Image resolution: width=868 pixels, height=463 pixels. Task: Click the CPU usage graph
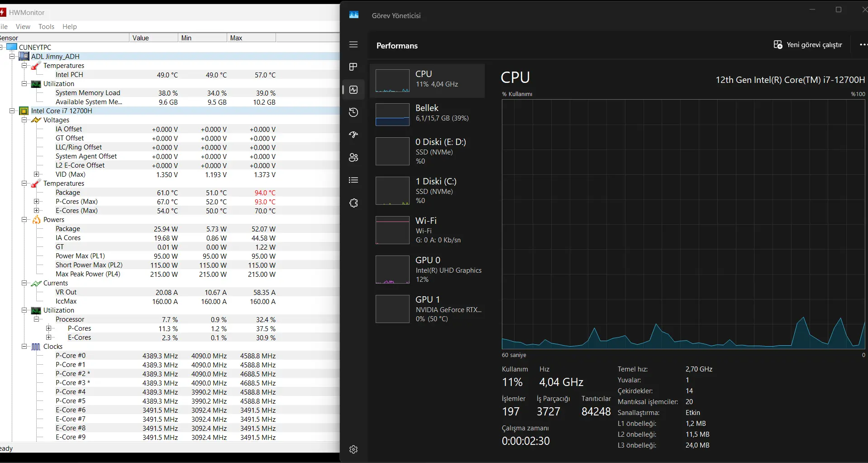(683, 224)
